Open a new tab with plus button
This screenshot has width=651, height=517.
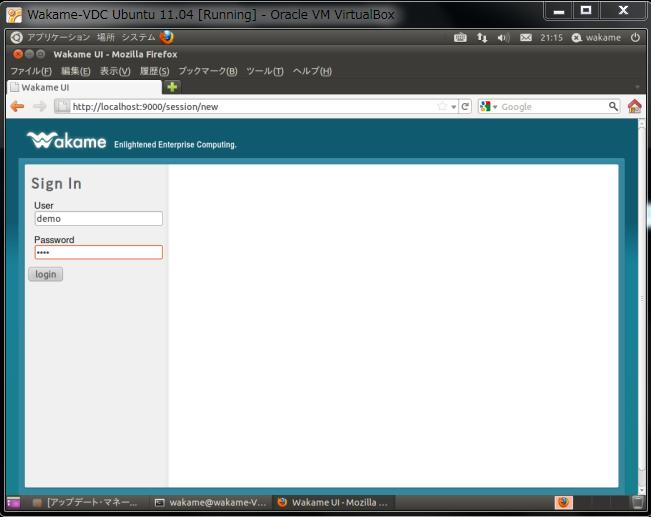tap(172, 87)
